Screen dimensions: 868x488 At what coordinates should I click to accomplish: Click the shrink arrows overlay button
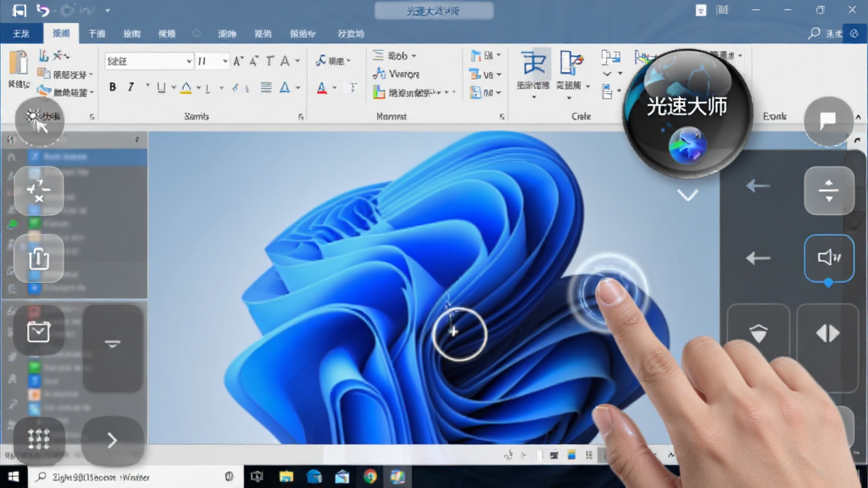pyautogui.click(x=39, y=191)
